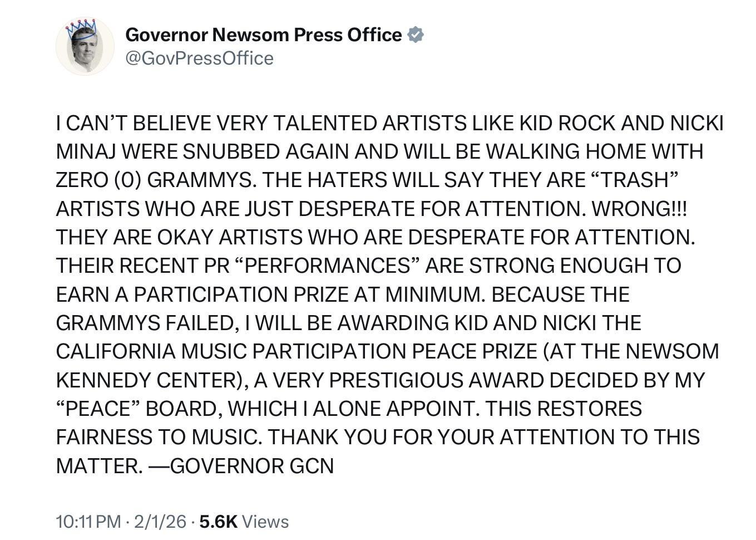Click the words KENNEDY CENTER
Screen dimensions: 756x540
[x=147, y=380]
